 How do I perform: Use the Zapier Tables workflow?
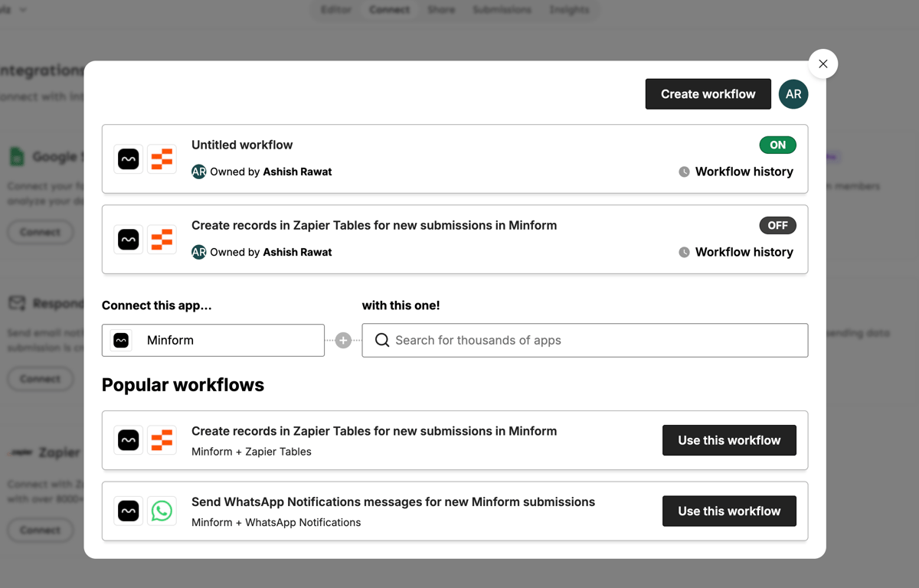click(729, 439)
